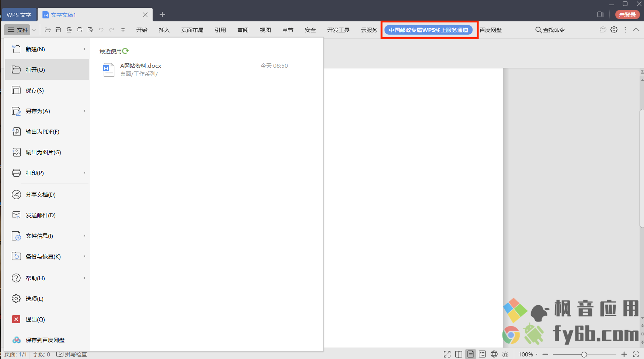Viewport: 644px width, 359px height.
Task: Expand the 另存为(A) submenu arrow
Action: (84, 111)
